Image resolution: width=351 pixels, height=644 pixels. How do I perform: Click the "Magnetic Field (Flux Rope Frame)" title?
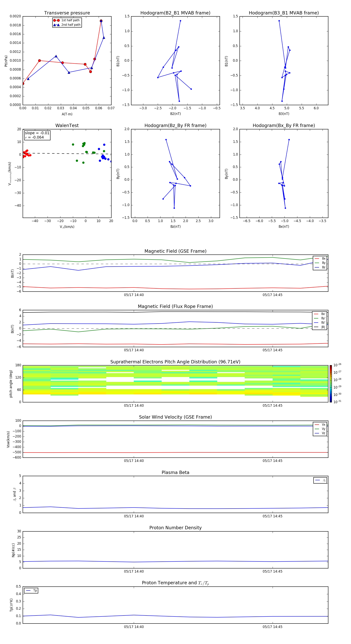[175, 307]
